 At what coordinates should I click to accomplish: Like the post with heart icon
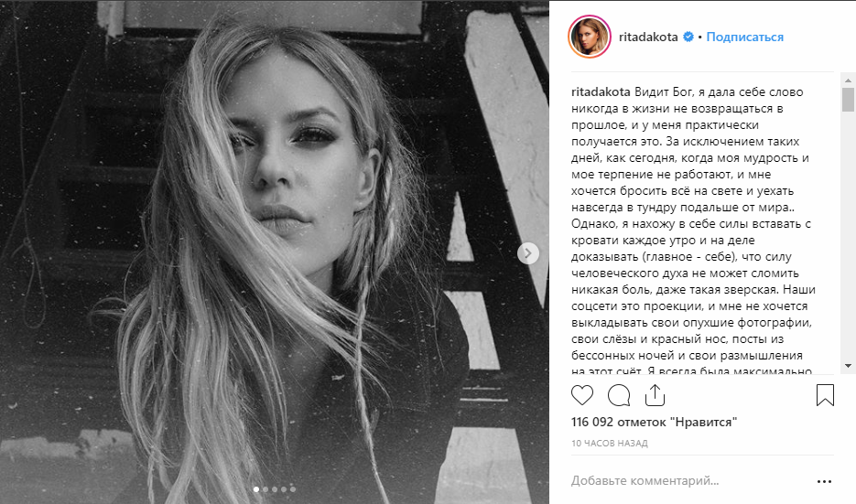582,395
